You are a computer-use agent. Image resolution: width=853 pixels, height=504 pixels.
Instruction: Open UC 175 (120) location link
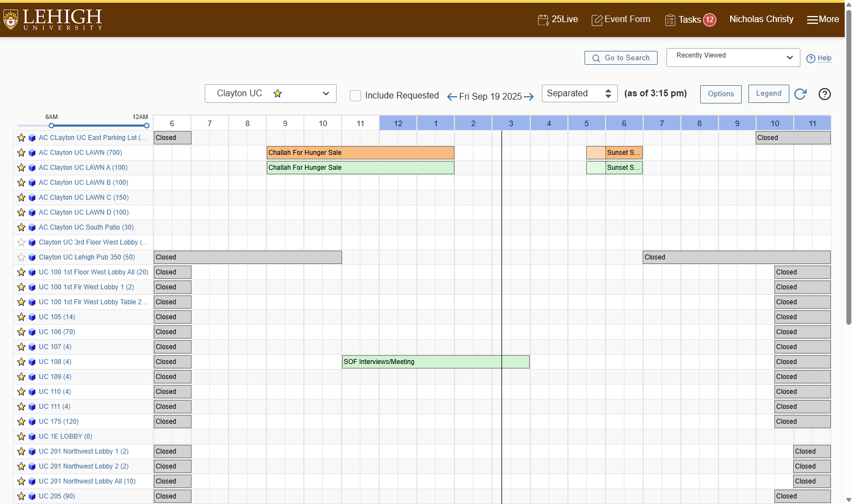(x=59, y=422)
